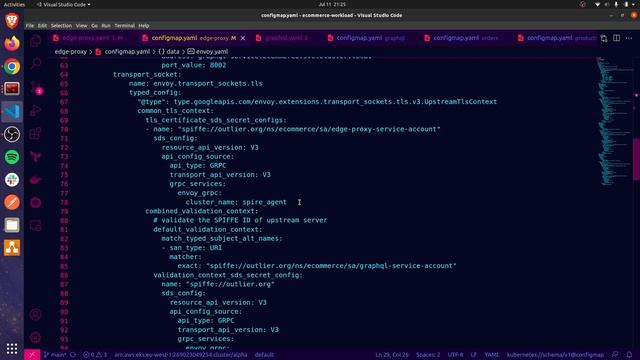This screenshot has height=360, width=640.
Task: Open the Accounts icon in activity bar
Action: click(36, 315)
